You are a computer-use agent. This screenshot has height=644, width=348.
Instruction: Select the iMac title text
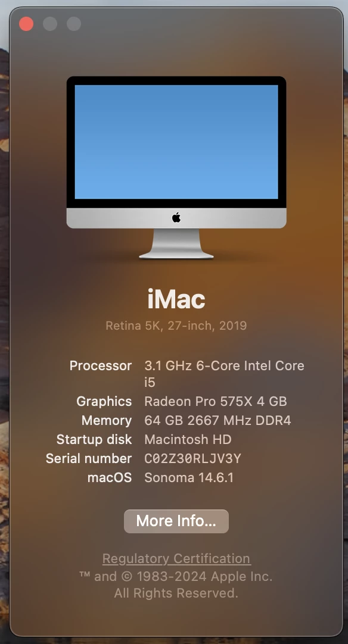click(x=176, y=299)
